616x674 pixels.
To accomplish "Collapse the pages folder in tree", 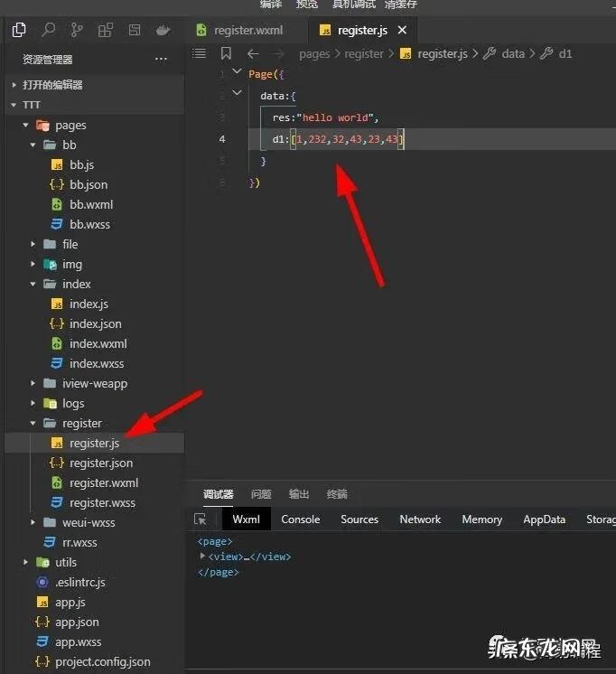I will pyautogui.click(x=26, y=126).
